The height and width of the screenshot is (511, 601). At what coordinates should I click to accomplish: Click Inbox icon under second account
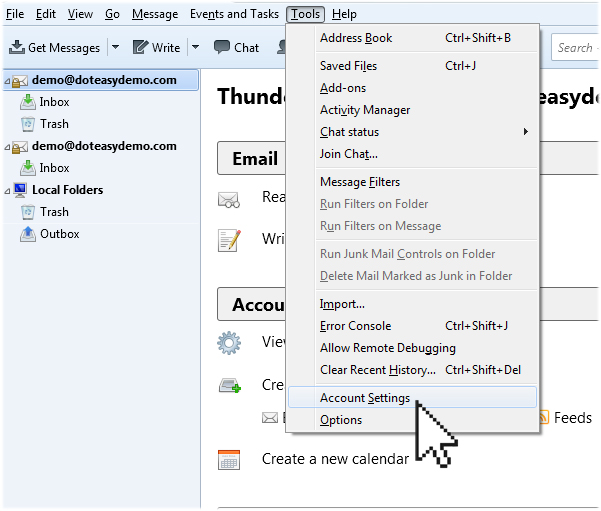(x=28, y=168)
